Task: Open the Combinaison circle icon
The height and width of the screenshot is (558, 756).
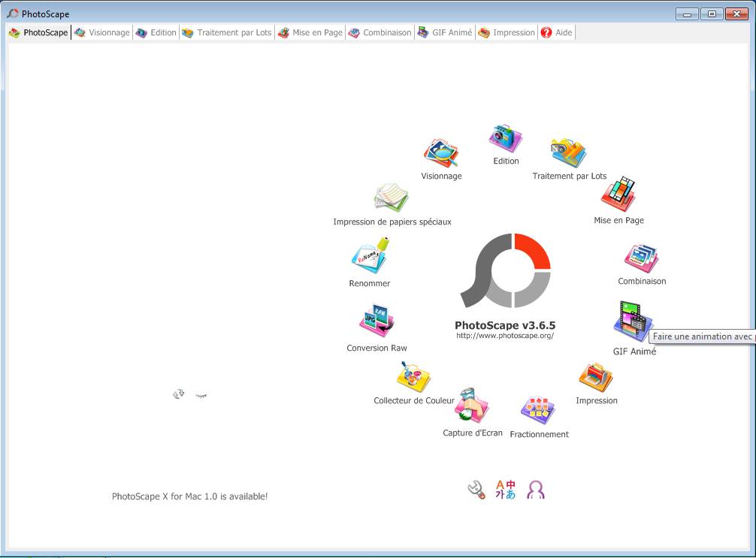Action: pos(641,258)
